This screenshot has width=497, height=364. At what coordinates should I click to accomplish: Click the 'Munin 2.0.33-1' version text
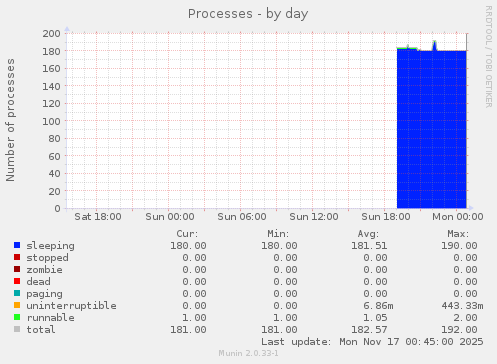pyautogui.click(x=248, y=353)
